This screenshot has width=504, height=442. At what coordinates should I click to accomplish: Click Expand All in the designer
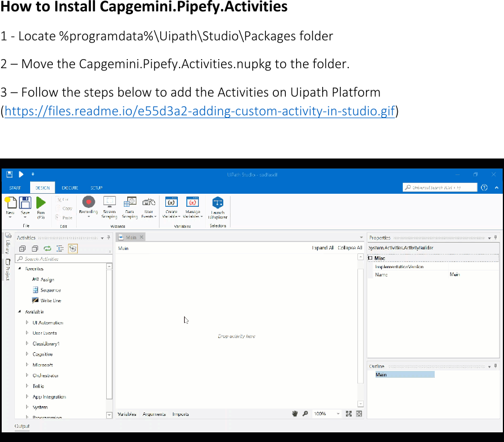(323, 248)
